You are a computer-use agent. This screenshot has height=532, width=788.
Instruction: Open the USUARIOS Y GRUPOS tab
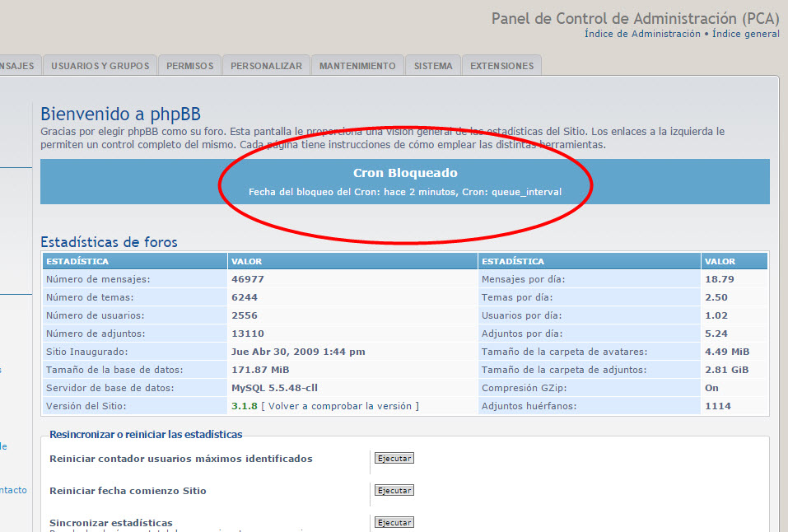tap(100, 66)
